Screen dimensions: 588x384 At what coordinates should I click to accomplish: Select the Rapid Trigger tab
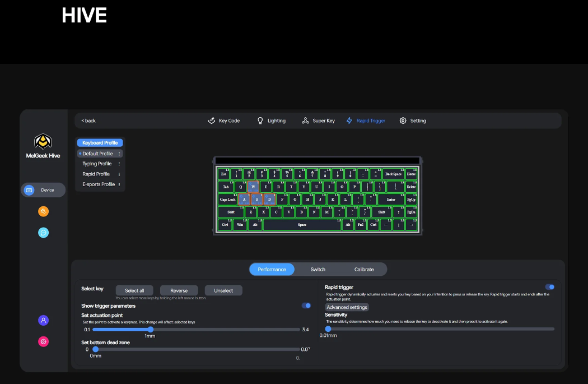[x=366, y=121]
